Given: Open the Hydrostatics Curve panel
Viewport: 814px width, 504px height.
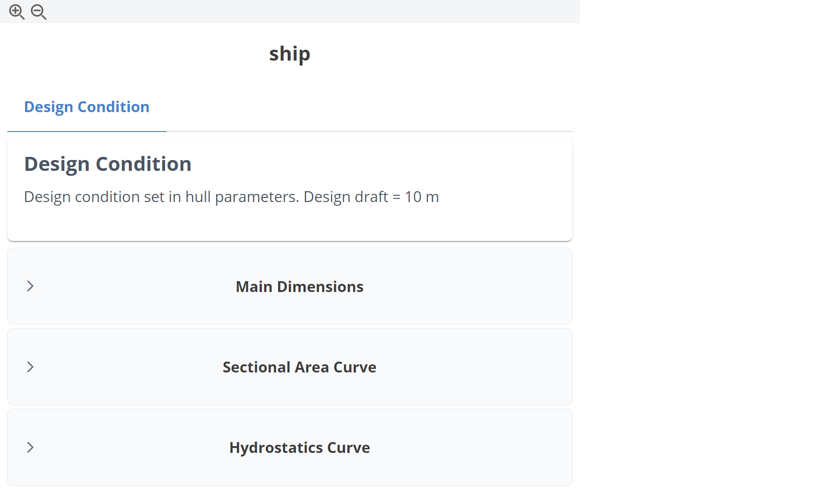Looking at the screenshot, I should coord(299,447).
